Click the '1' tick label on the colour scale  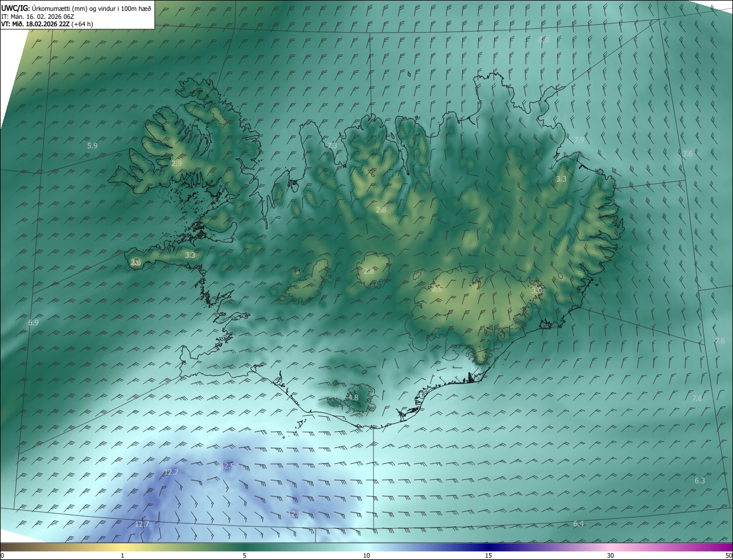coord(123,556)
